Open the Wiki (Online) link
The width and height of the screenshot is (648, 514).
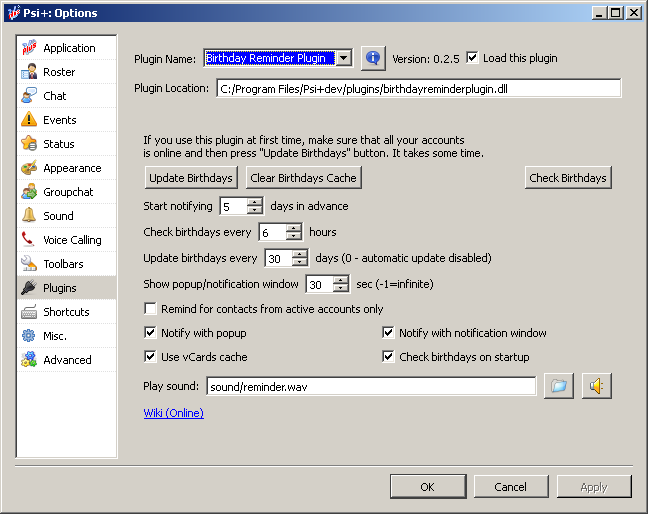174,413
